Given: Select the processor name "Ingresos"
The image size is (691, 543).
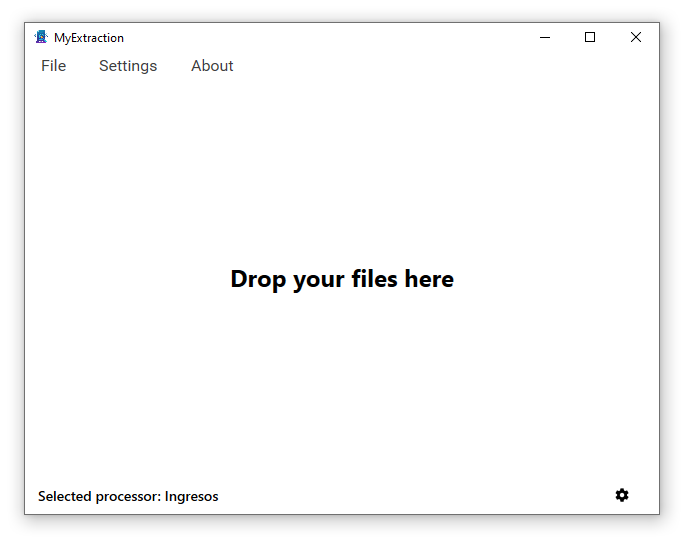Looking at the screenshot, I should [192, 496].
